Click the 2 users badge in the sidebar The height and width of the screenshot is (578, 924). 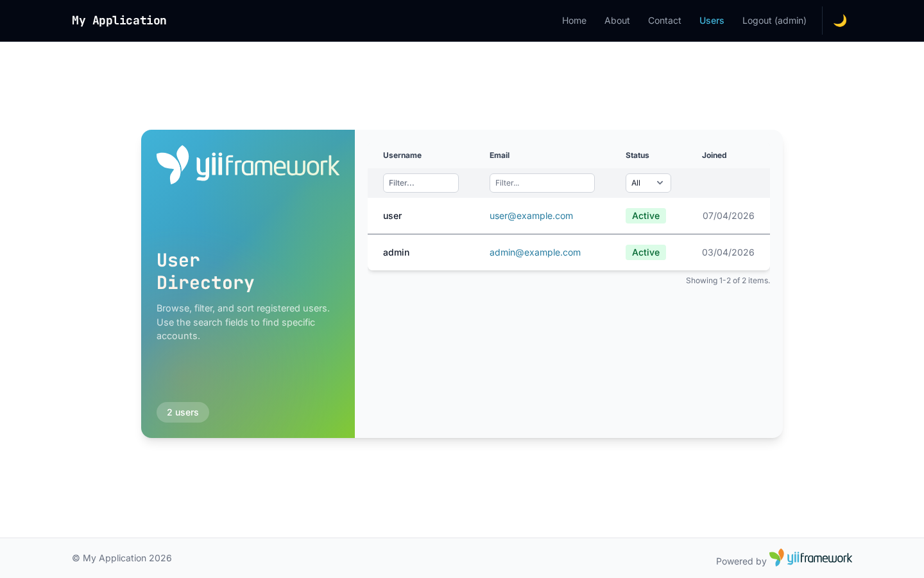tap(183, 412)
